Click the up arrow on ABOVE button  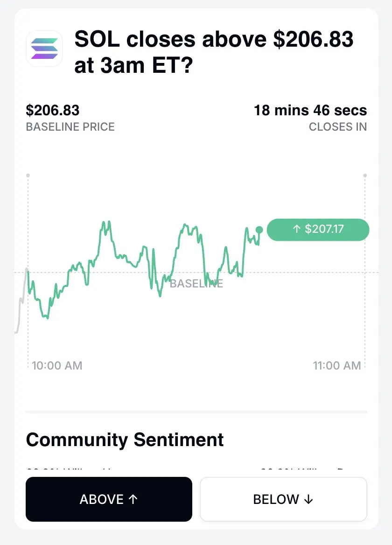pyautogui.click(x=133, y=499)
